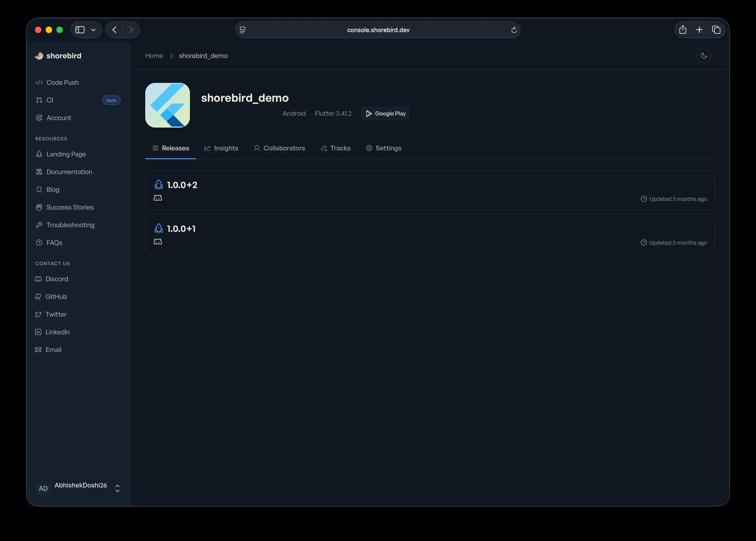Viewport: 756px width, 541px height.
Task: Open the Google Play store button
Action: point(385,113)
